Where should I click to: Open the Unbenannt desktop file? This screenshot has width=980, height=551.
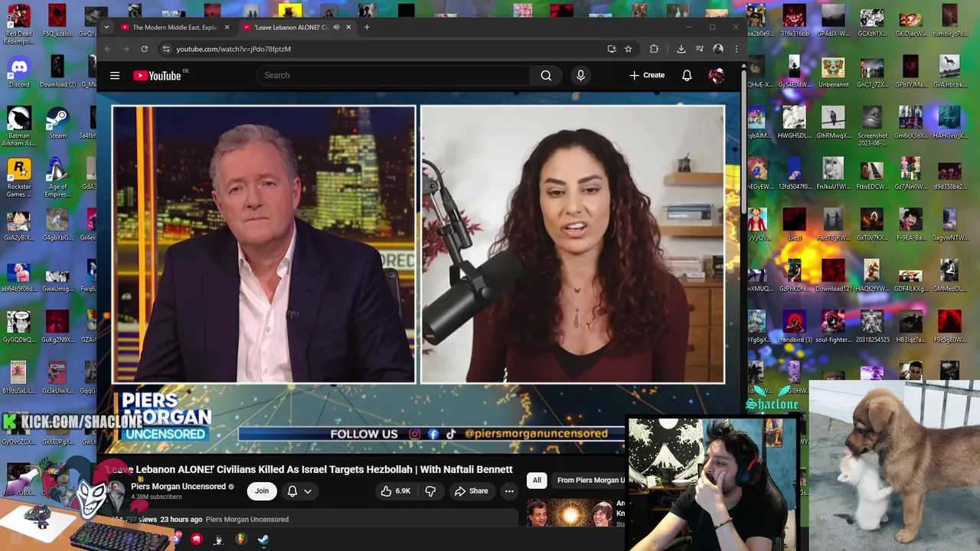pyautogui.click(x=833, y=73)
